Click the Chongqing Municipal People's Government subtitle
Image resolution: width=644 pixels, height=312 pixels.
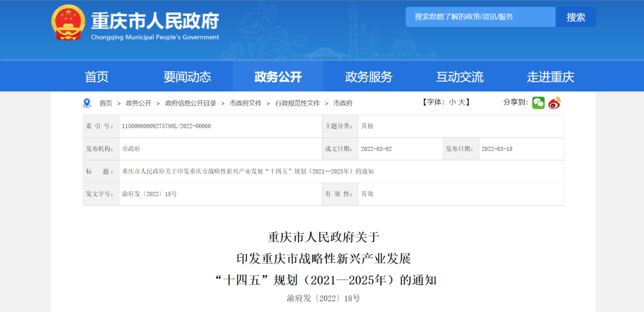pyautogui.click(x=155, y=38)
